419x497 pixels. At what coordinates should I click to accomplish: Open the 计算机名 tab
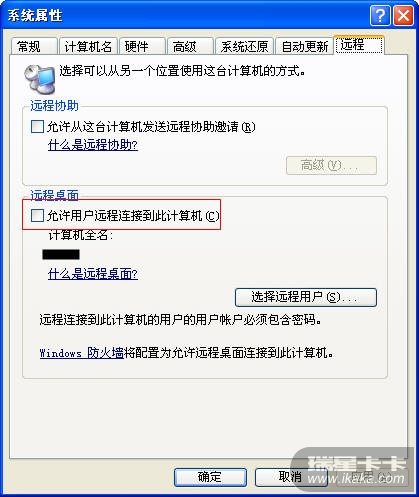pos(88,46)
